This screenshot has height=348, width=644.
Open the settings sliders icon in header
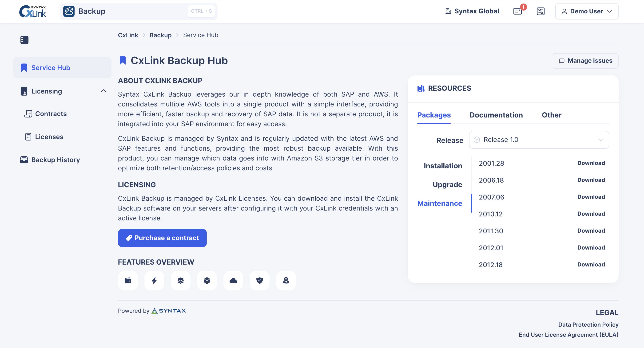(541, 11)
